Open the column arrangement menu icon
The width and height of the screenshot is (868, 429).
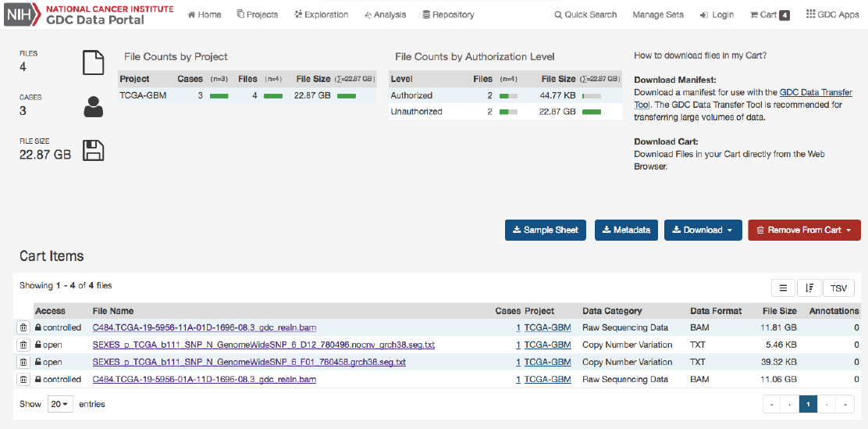(783, 288)
